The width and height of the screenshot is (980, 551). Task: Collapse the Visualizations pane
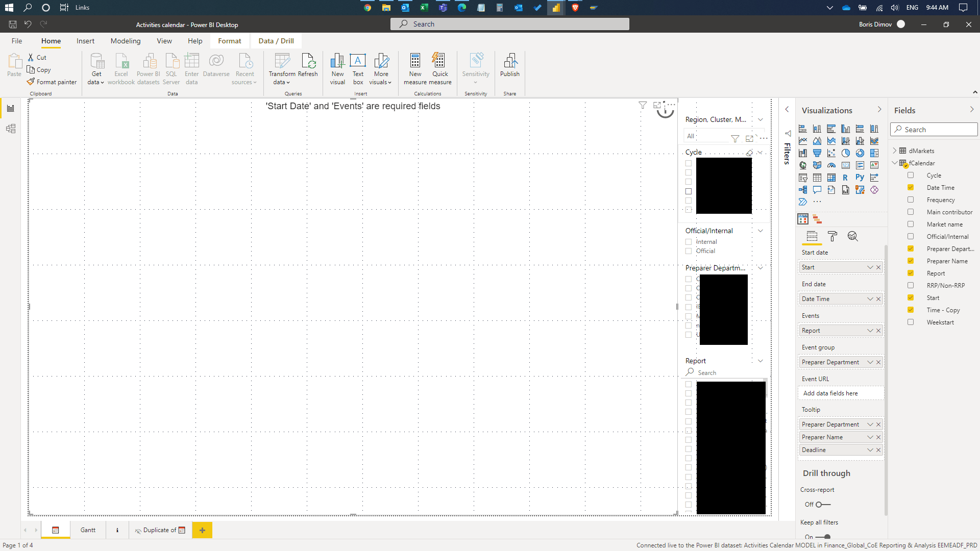(879, 110)
